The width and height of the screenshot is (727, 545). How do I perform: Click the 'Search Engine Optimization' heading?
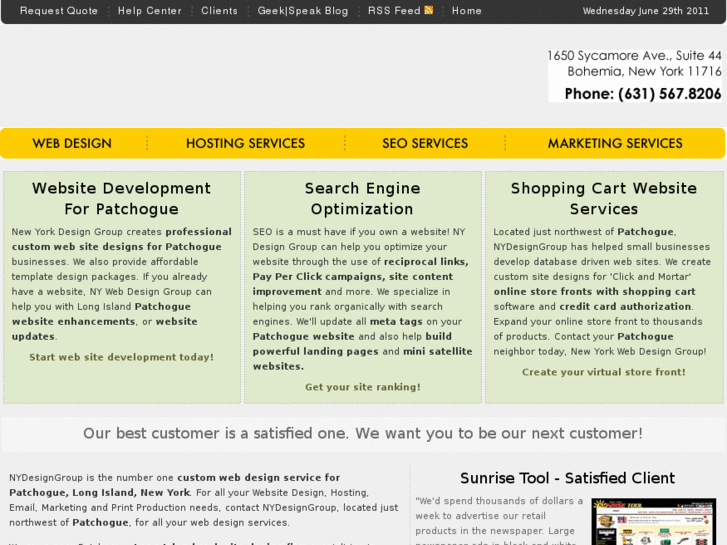363,199
